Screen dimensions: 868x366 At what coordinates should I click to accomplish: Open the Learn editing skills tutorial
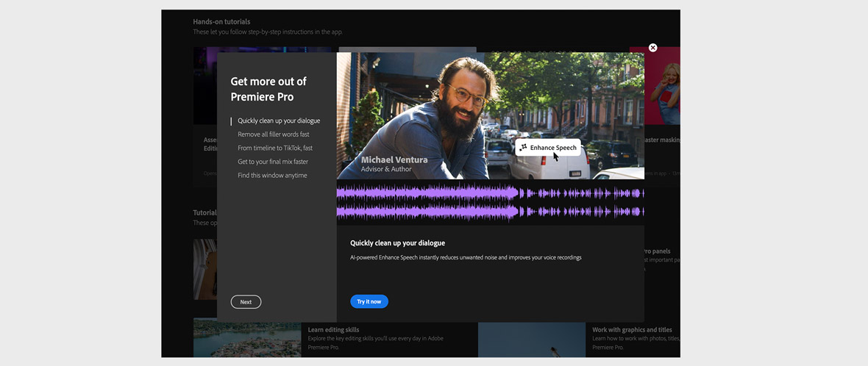[333, 330]
